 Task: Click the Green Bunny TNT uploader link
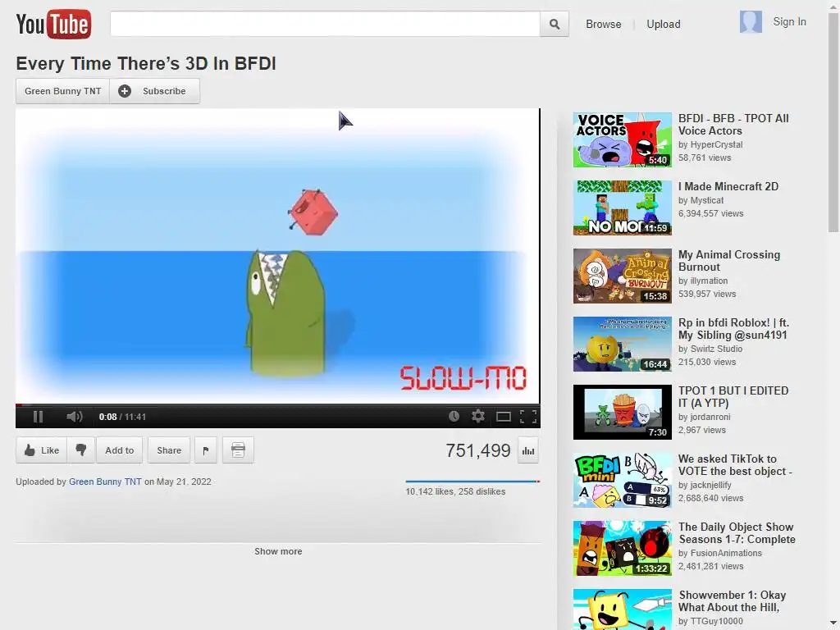105,482
